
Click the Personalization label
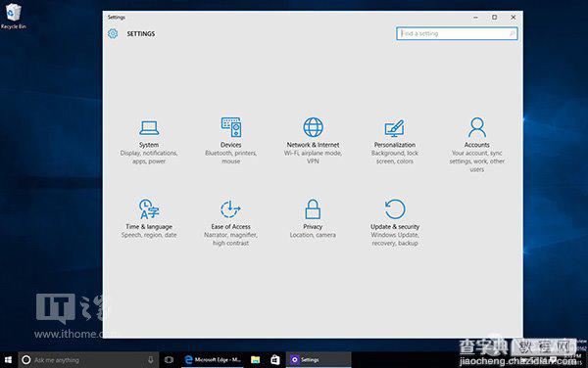pyautogui.click(x=395, y=145)
